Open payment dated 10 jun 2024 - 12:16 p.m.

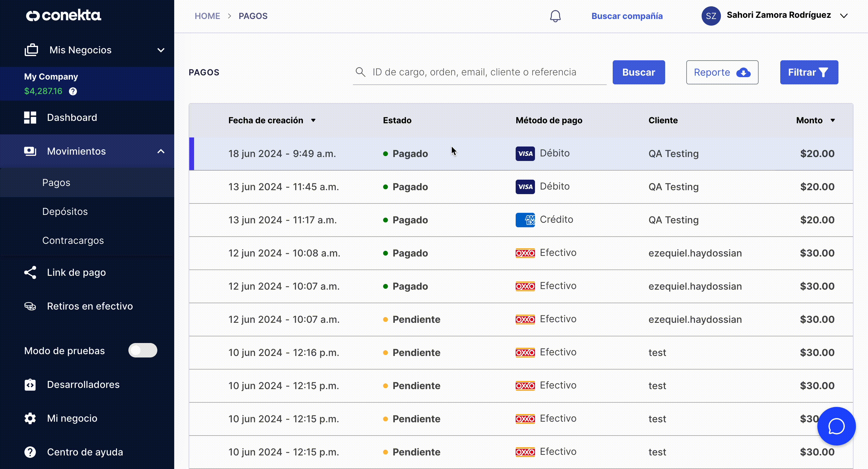click(521, 352)
